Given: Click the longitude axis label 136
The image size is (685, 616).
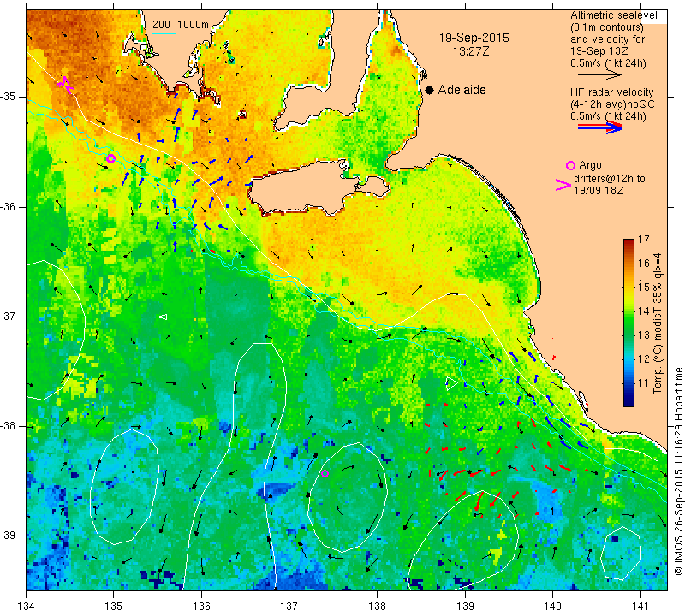Looking at the screenshot, I should 201,607.
